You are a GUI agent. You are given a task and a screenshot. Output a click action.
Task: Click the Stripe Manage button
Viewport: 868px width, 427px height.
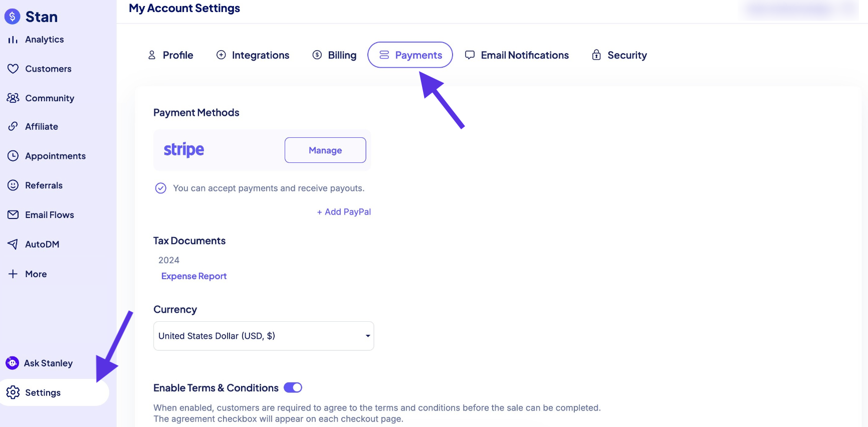coord(325,150)
